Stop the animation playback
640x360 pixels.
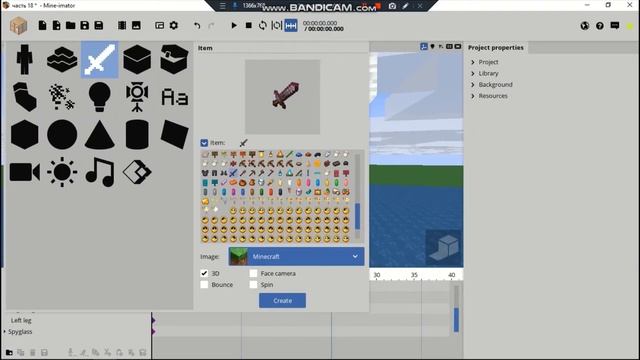click(249, 25)
